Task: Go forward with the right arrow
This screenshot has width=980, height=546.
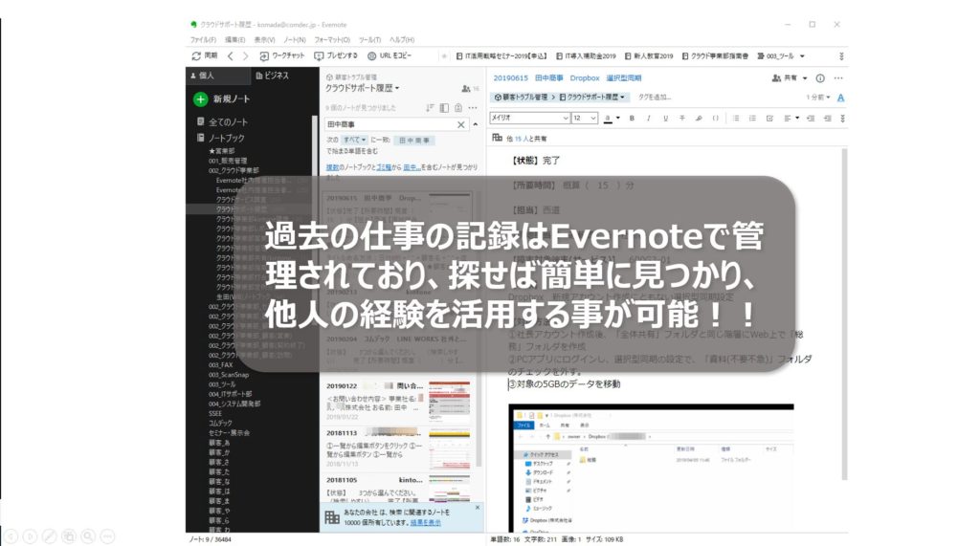Action: tap(246, 56)
